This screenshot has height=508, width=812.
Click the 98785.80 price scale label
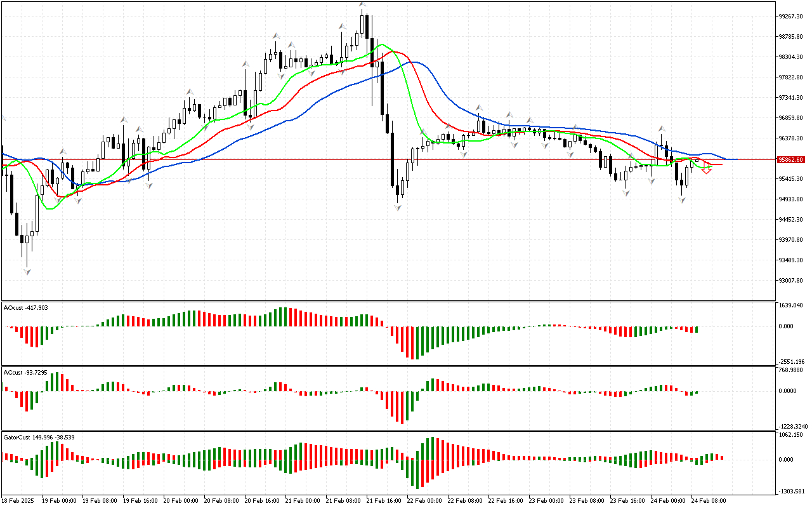792,37
